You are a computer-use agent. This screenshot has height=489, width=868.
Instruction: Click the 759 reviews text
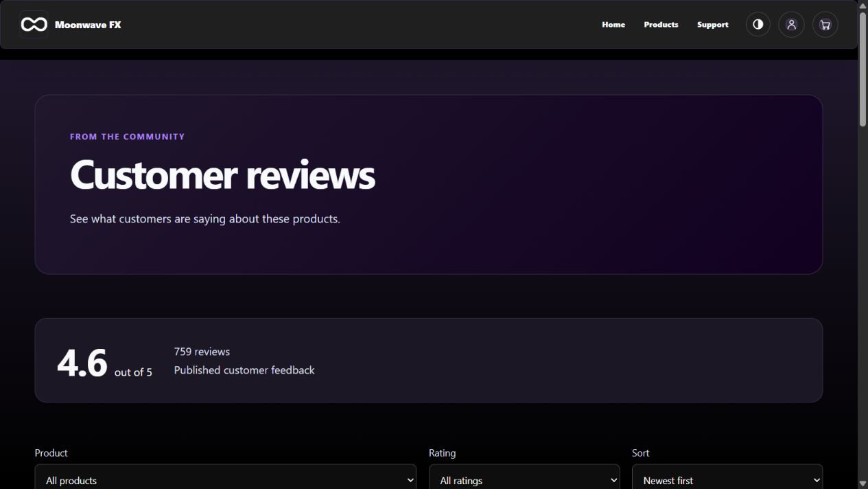click(202, 352)
